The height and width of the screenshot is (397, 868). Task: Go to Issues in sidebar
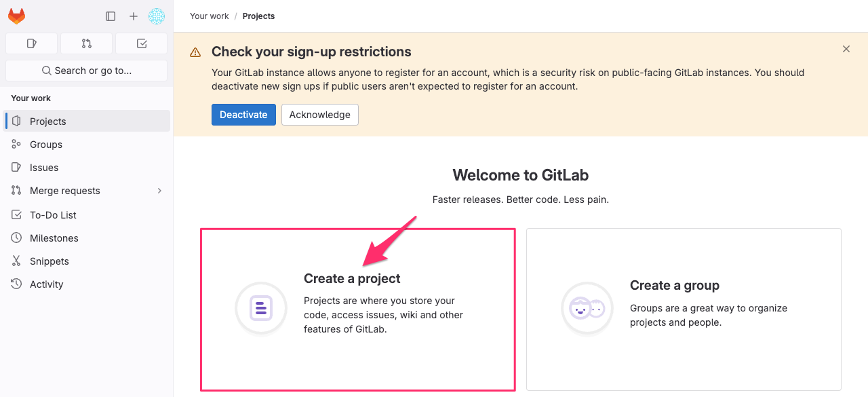tap(87, 168)
